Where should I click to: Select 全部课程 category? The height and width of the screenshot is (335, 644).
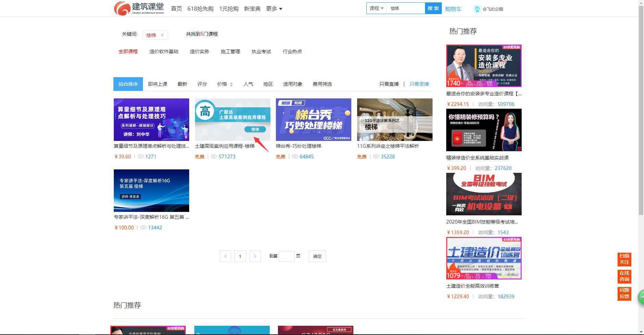pos(128,51)
